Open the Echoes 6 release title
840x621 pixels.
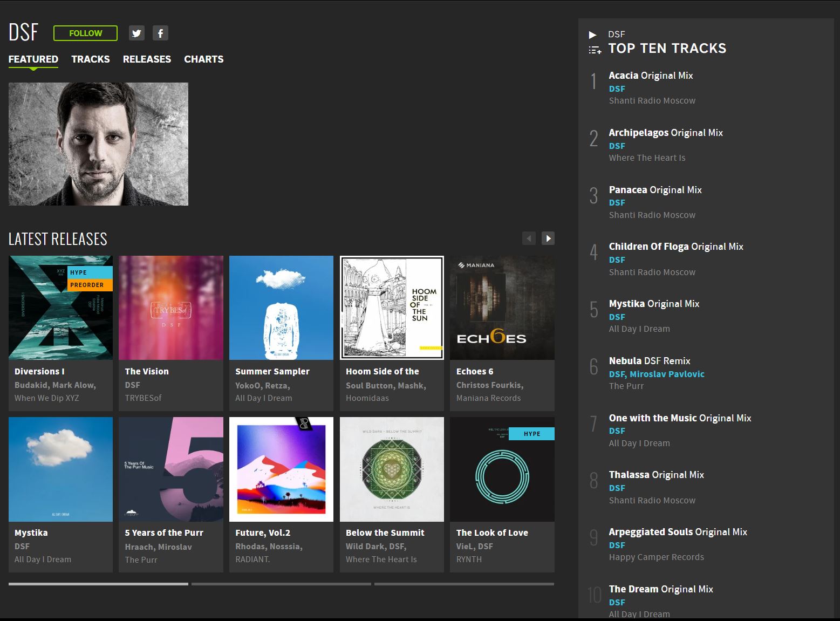475,371
